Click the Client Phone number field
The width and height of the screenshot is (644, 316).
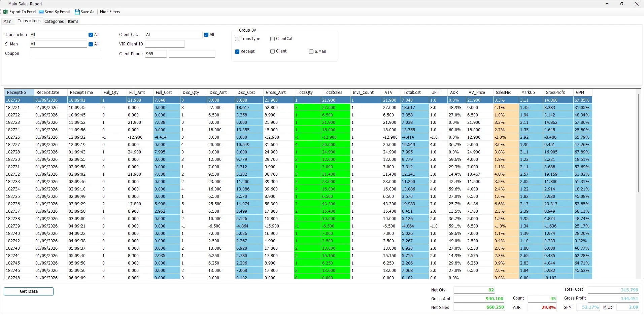click(x=192, y=54)
